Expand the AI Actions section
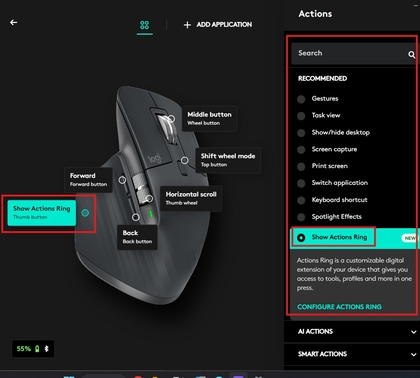The height and width of the screenshot is (378, 420). click(353, 331)
